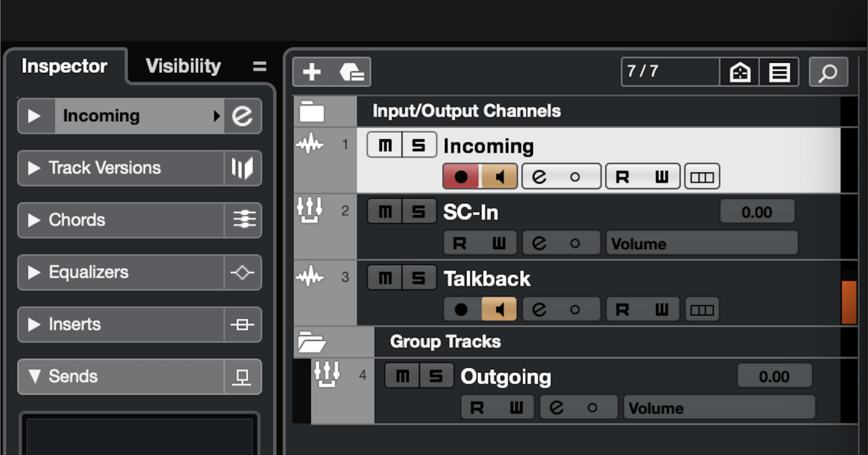This screenshot has width=868, height=455.
Task: Toggle Monitor on the Talkback track
Action: tap(499, 309)
